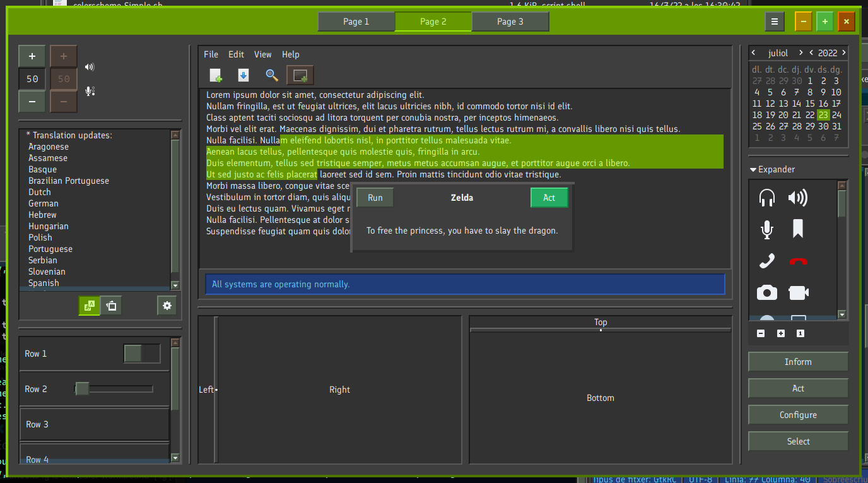This screenshot has width=868, height=483.
Task: Go to next month in calendar
Action: tap(801, 53)
